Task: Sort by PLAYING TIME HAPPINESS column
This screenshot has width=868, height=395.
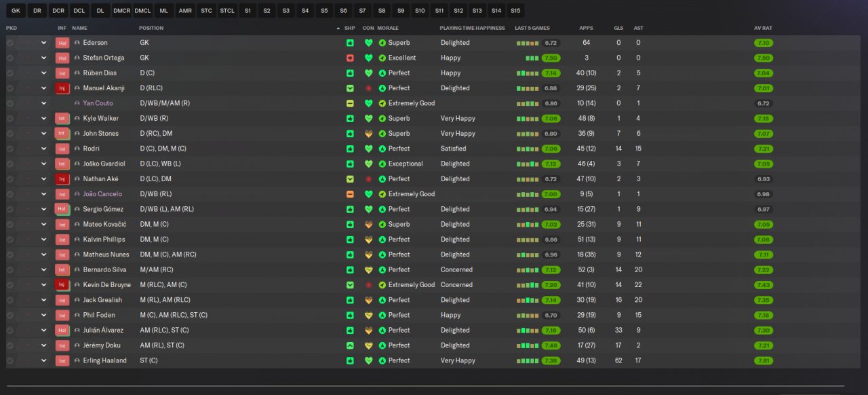Action: coord(473,28)
